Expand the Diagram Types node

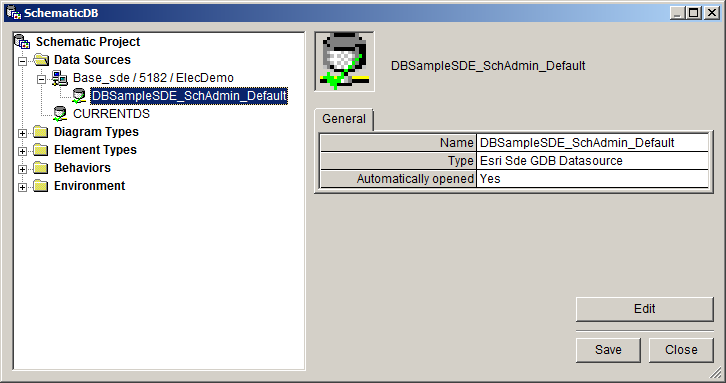click(x=22, y=133)
